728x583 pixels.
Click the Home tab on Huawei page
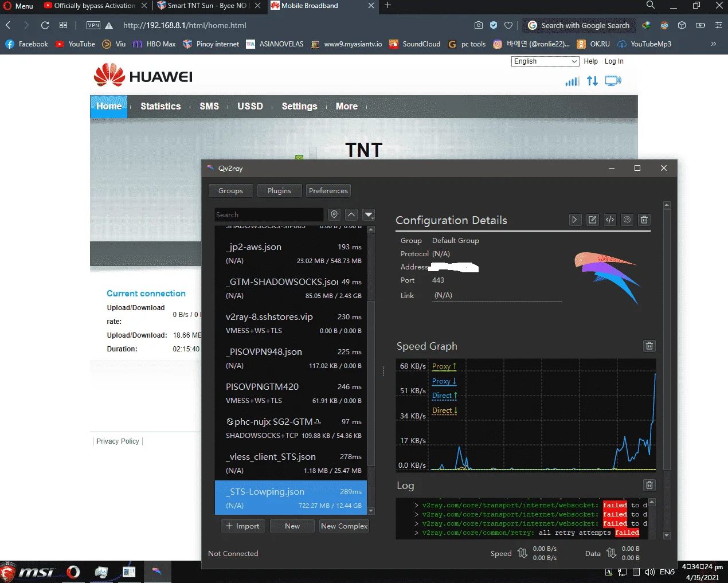coord(109,107)
